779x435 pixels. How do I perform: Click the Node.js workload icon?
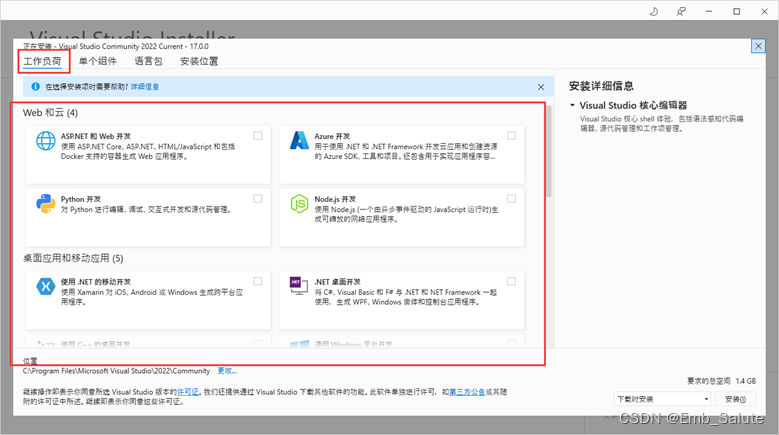(299, 204)
